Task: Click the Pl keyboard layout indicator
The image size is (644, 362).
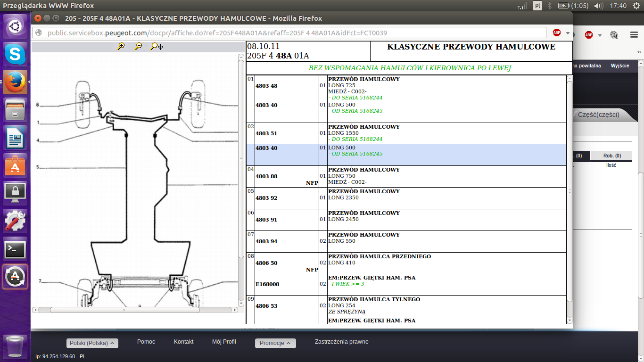Action: coord(537,6)
